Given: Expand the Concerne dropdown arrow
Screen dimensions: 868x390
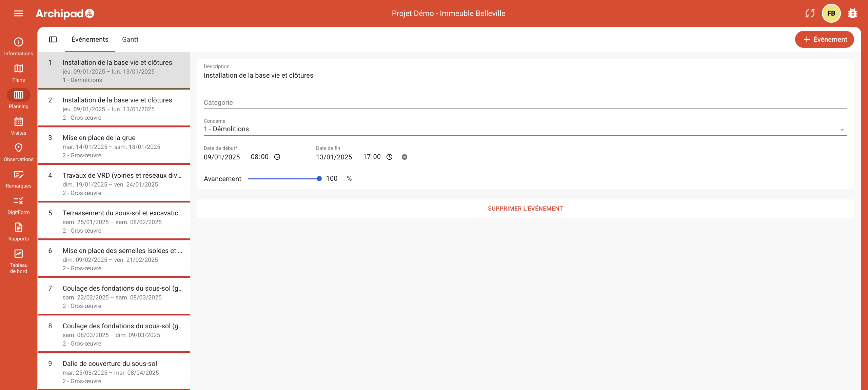Looking at the screenshot, I should pyautogui.click(x=842, y=130).
